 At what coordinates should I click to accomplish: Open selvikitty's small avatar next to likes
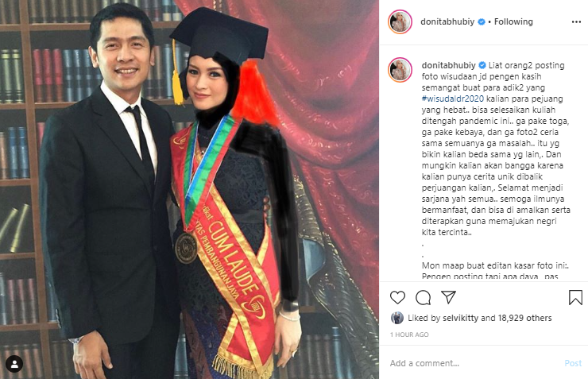[397, 318]
